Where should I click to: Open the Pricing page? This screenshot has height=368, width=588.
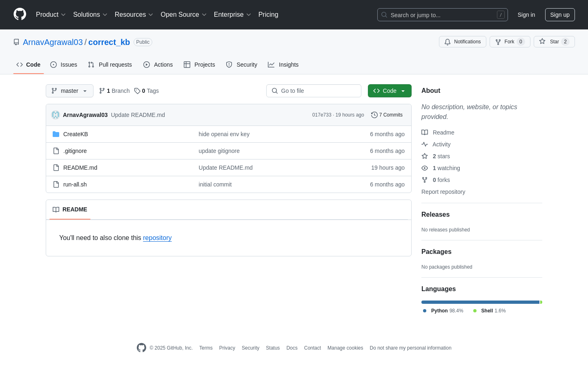click(268, 15)
